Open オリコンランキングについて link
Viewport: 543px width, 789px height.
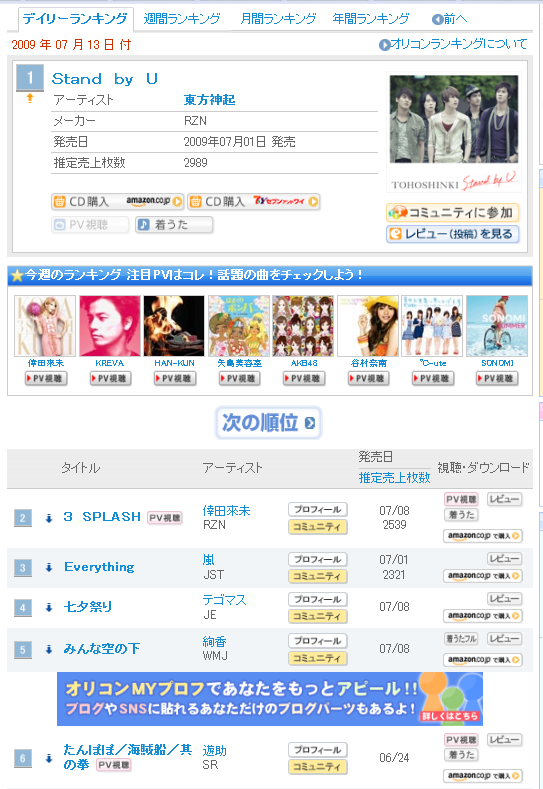453,44
